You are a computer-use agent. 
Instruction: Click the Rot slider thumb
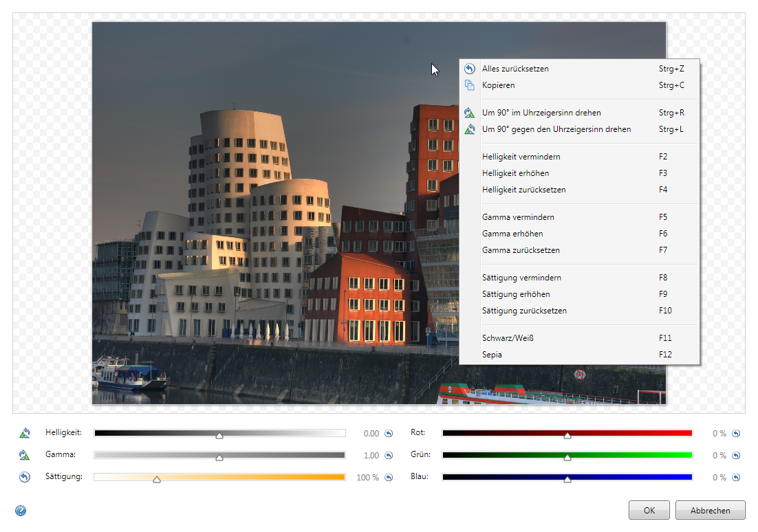pyautogui.click(x=567, y=435)
